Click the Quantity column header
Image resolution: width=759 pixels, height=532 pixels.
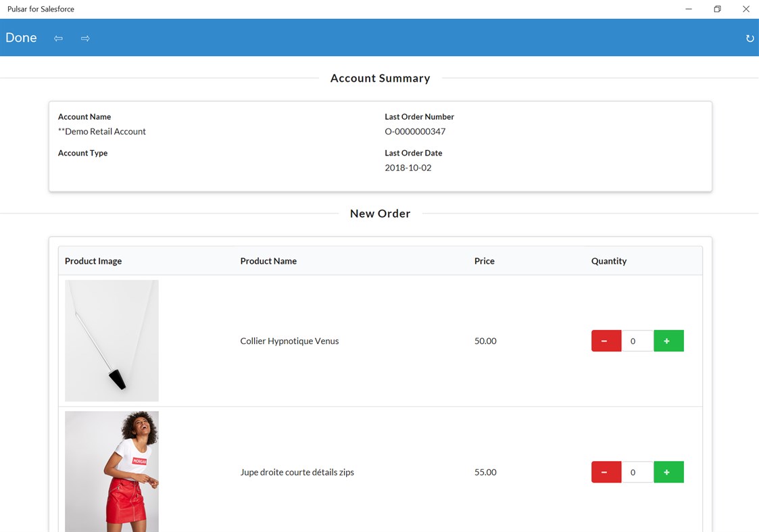(x=608, y=260)
